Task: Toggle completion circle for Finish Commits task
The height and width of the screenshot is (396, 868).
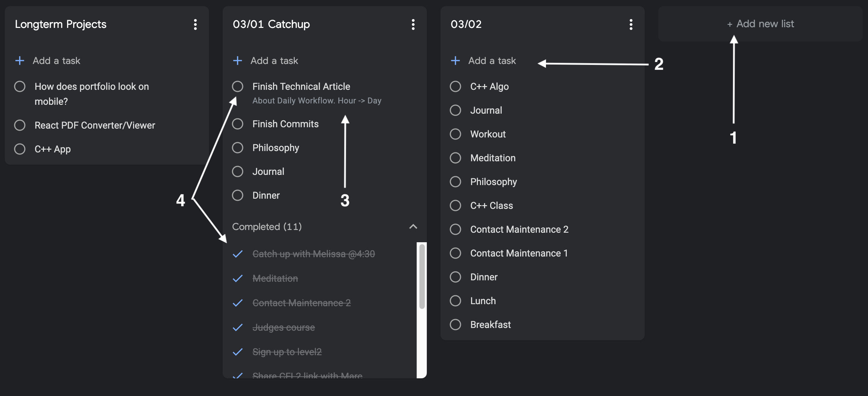Action: click(238, 123)
